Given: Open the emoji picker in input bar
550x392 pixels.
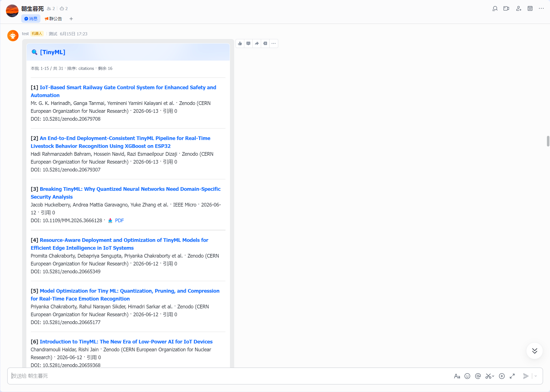Looking at the screenshot, I should coord(467,376).
